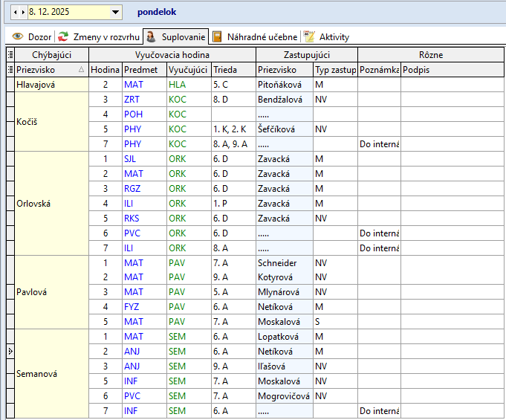Click the Typ zastup column header
506x420 pixels.
tap(334, 69)
